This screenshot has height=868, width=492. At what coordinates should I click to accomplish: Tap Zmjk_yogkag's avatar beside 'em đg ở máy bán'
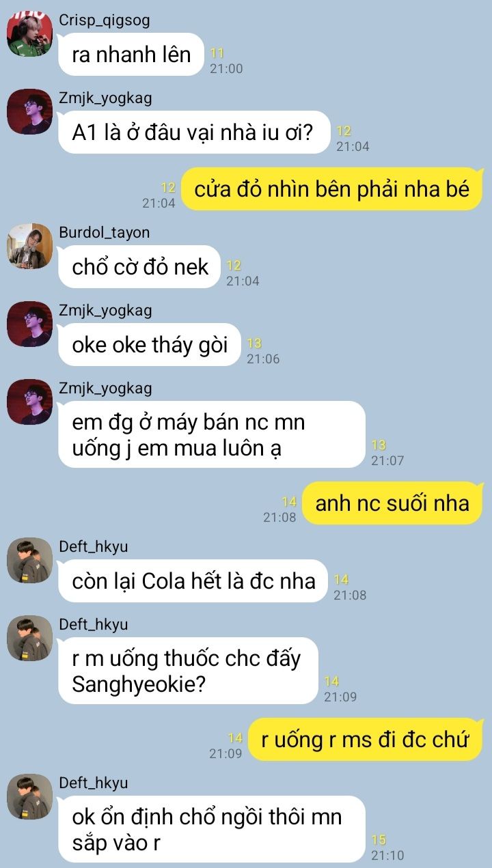coord(29,402)
